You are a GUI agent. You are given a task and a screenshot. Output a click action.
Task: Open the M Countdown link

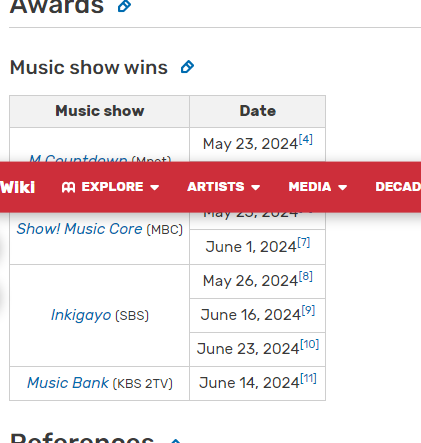point(78,158)
